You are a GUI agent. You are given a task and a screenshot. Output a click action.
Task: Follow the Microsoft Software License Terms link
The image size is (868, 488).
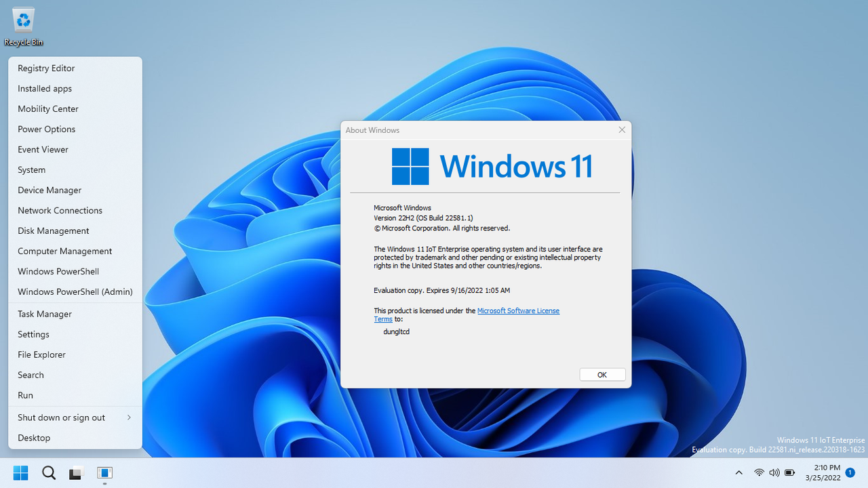518,311
